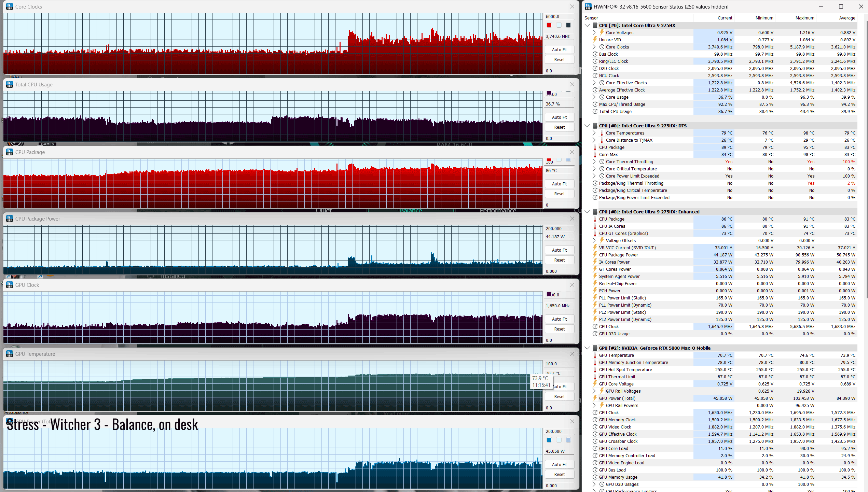Screen dimensions: 868x492
Task: Collapse the 275HX: DTS sensor group
Action: tap(587, 126)
